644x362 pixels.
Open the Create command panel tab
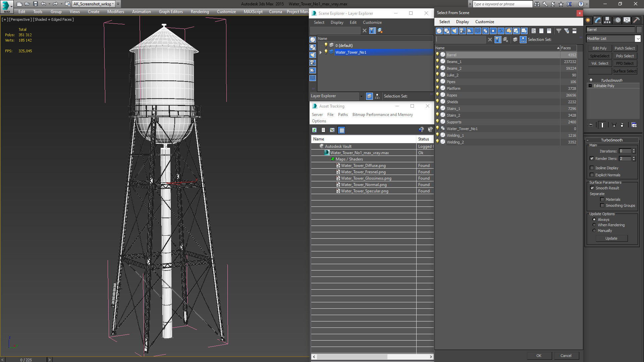pos(588,20)
